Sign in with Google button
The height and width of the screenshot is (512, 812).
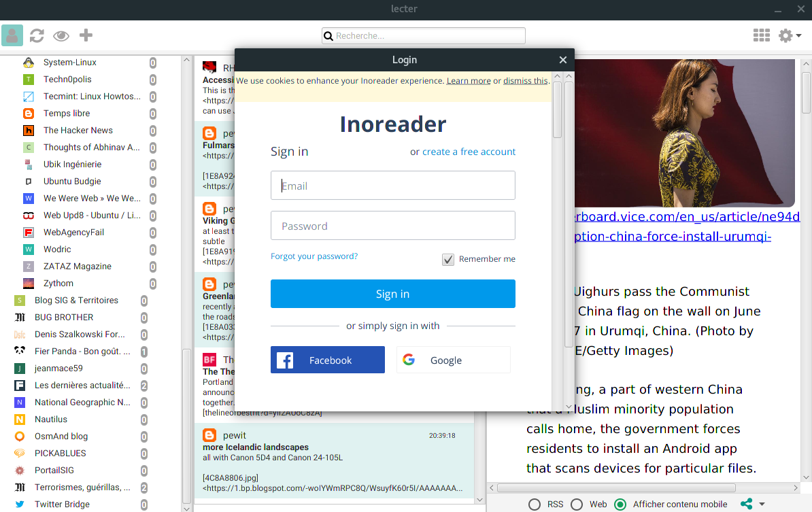click(x=454, y=360)
